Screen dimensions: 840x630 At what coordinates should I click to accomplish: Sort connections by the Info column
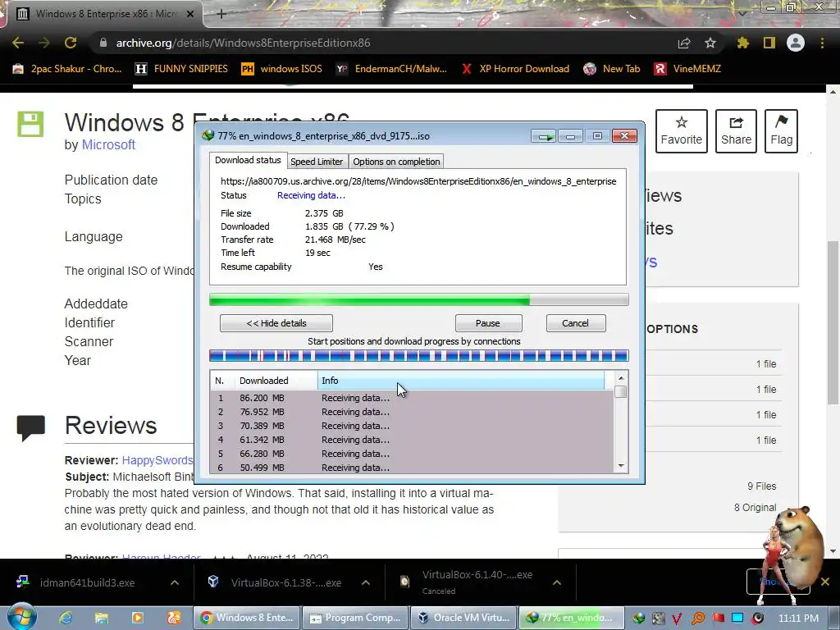pyautogui.click(x=461, y=381)
